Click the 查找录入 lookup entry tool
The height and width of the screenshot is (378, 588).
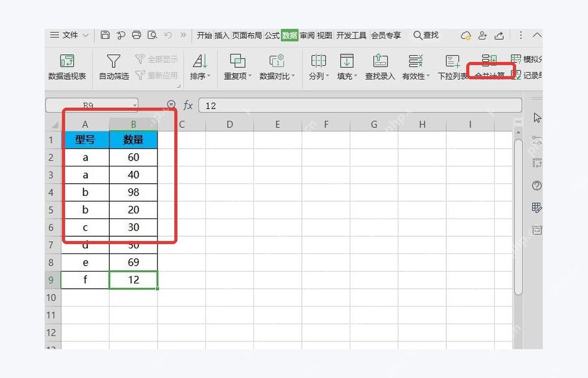380,68
